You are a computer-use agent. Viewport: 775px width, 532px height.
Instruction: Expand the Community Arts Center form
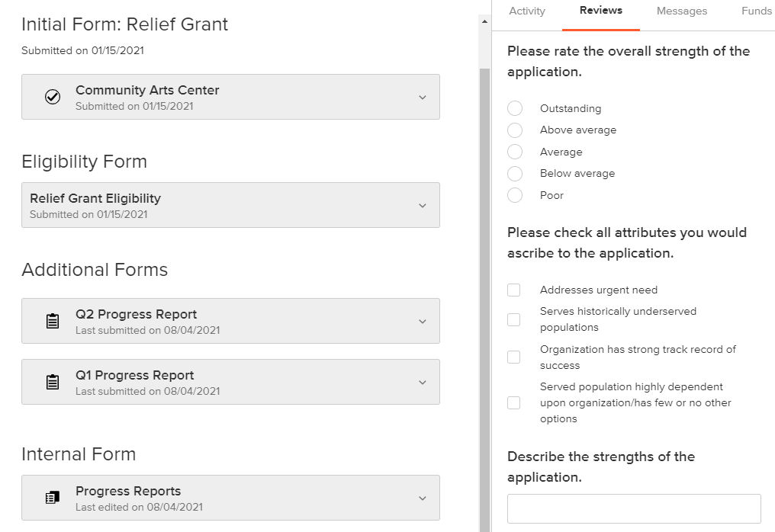click(423, 98)
